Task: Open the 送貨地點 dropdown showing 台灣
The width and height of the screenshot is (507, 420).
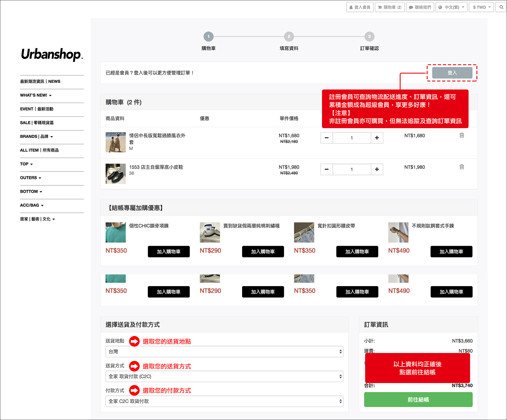Action: (x=224, y=352)
